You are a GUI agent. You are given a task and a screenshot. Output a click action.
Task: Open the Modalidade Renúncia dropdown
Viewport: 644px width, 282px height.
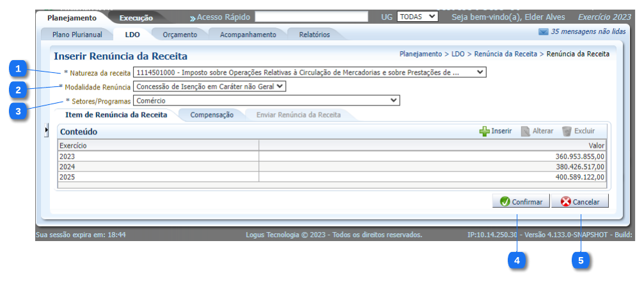(280, 86)
